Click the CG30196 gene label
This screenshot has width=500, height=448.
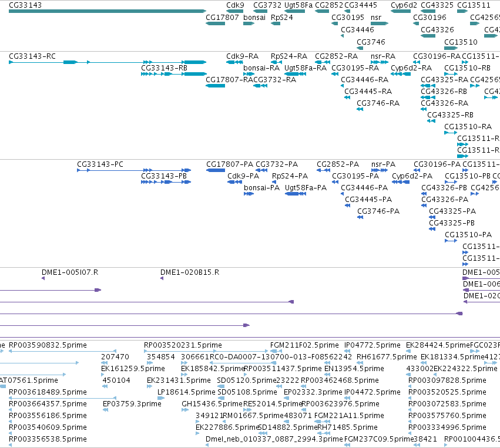pyautogui.click(x=429, y=18)
